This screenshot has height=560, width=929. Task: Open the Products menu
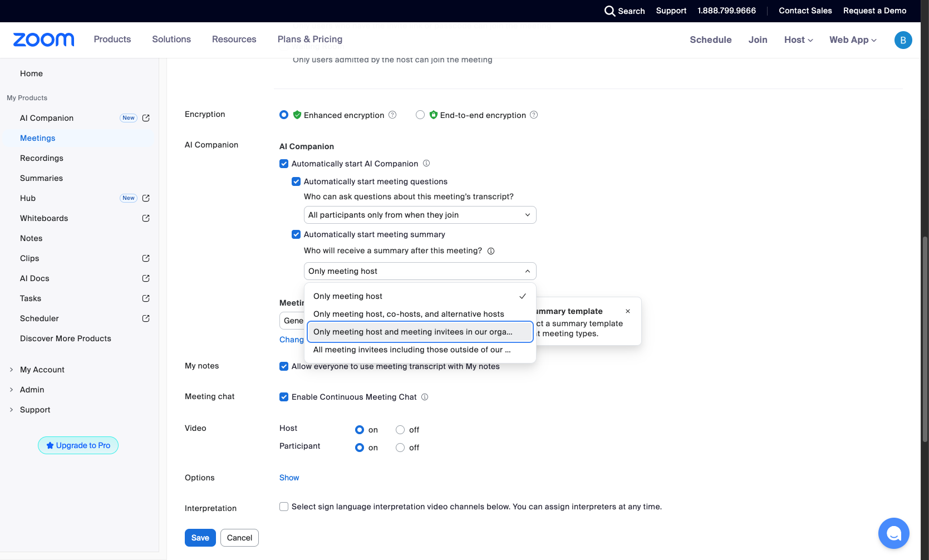coord(112,39)
